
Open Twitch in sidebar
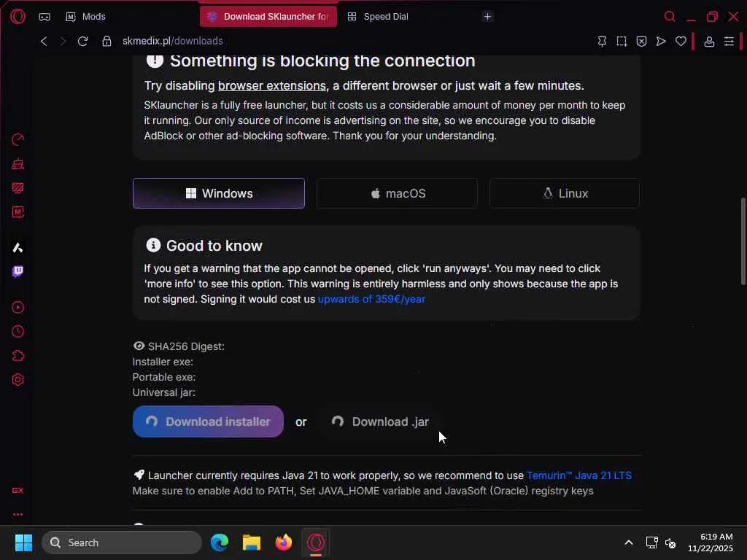18,271
